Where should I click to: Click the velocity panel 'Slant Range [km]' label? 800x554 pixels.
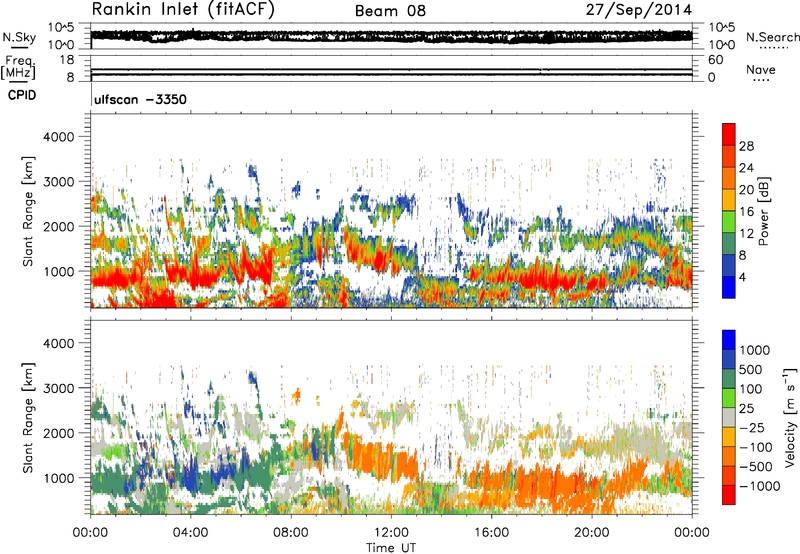[28, 417]
